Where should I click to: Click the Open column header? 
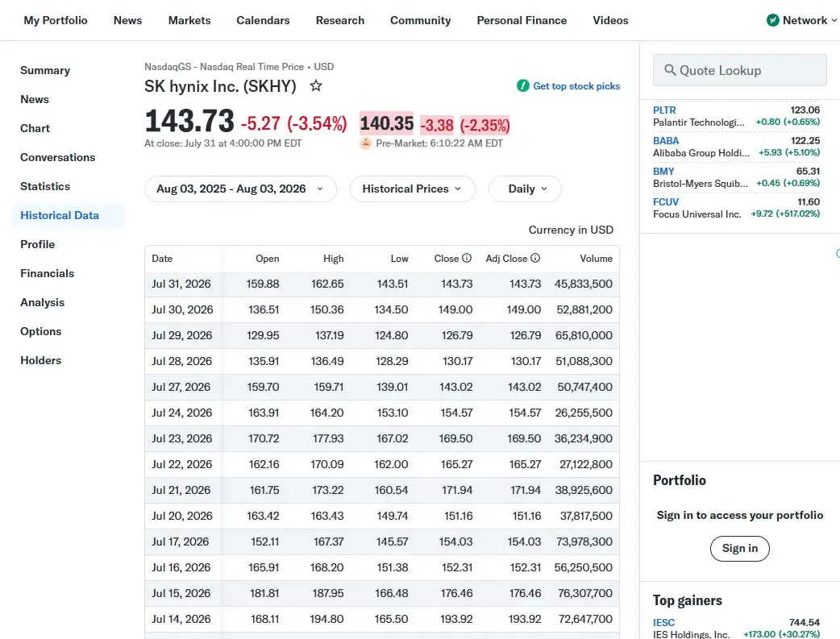tap(268, 258)
